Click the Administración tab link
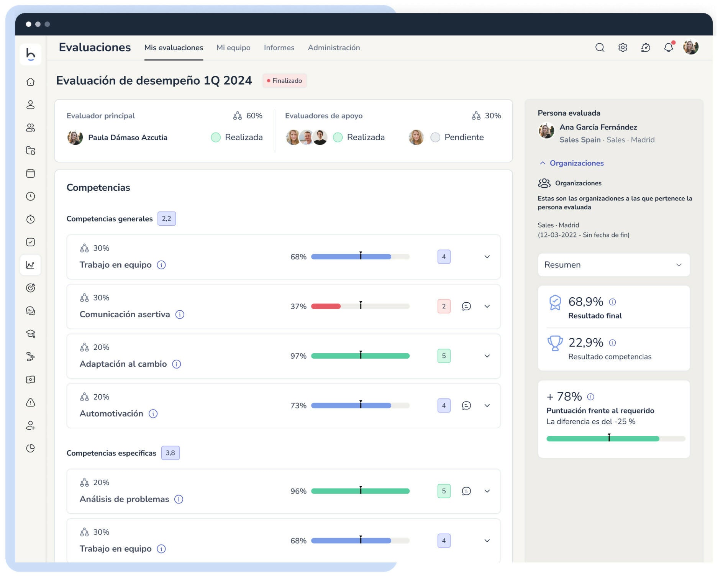 pos(334,48)
